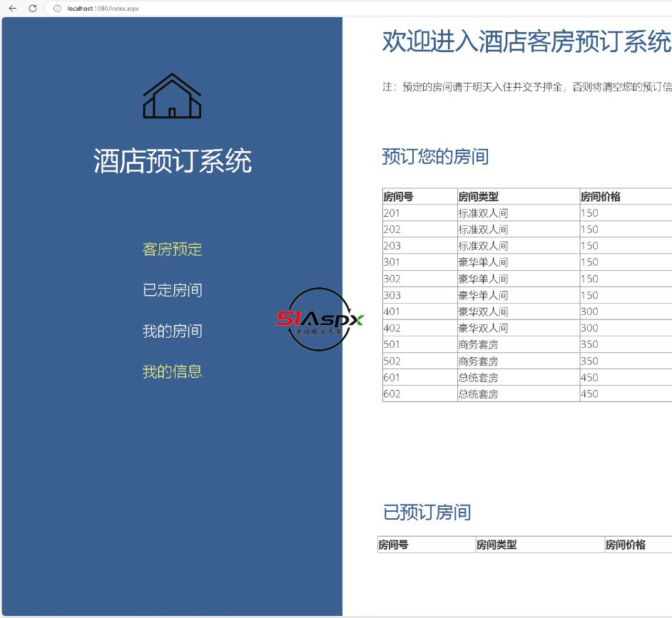Open 我的信息 in sidebar
Screen dimensions: 672x618
(172, 371)
